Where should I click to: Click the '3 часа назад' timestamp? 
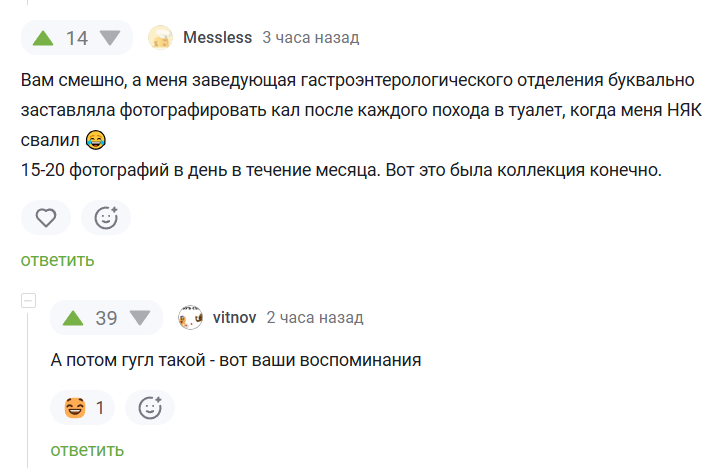click(x=311, y=38)
